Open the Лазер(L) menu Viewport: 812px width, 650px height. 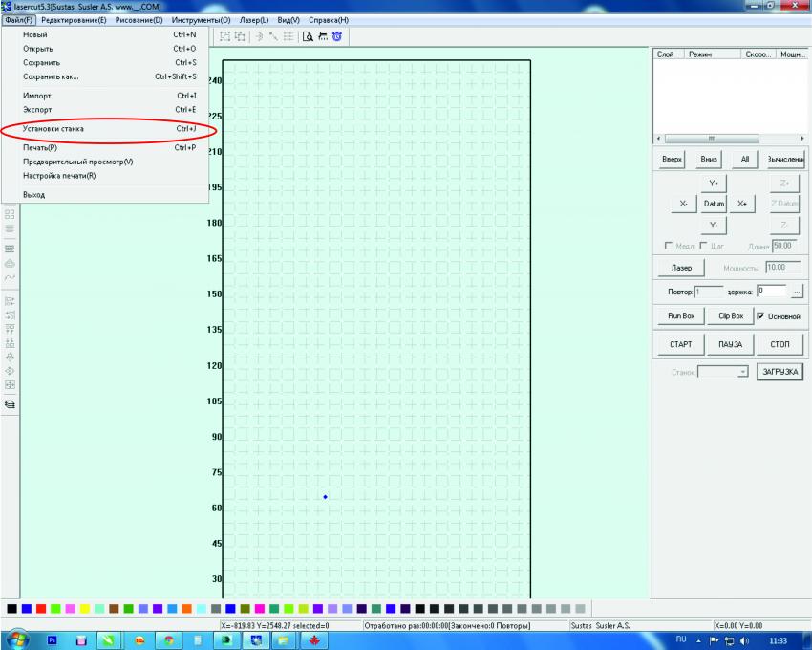coord(254,20)
